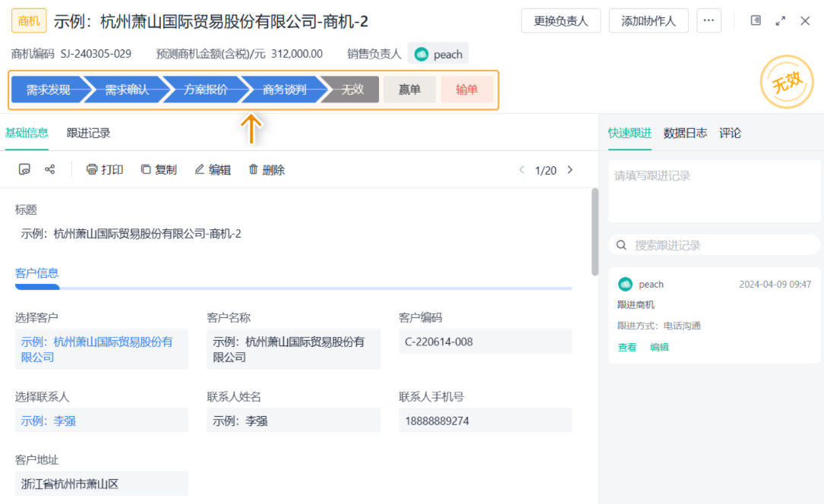Go to previous record arrow before 1/20
The height and width of the screenshot is (504, 824).
tap(522, 170)
